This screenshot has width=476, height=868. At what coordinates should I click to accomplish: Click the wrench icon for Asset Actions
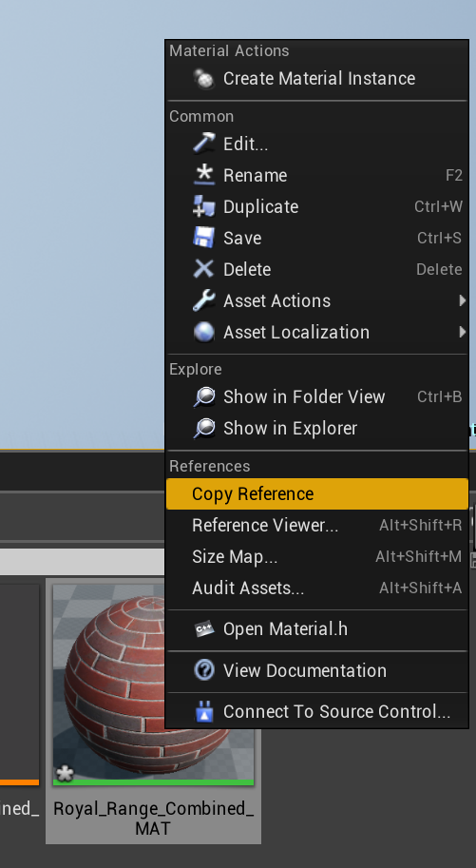click(204, 300)
